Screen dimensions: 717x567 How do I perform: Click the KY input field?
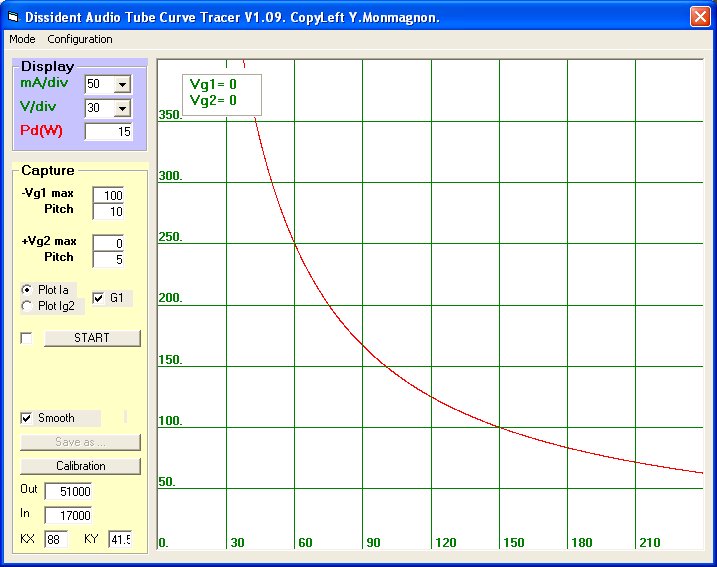120,540
